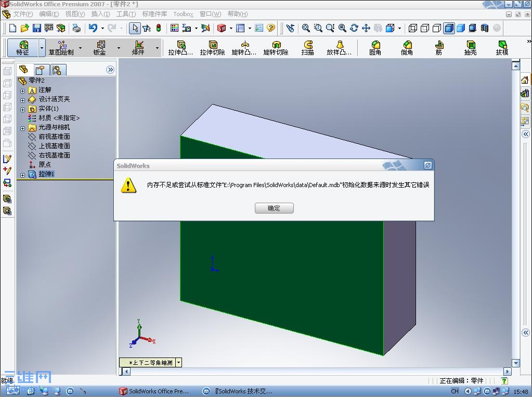This screenshot has width=532, height=397.
Task: Select the Draft (拔模) feature icon
Action: pyautogui.click(x=502, y=48)
